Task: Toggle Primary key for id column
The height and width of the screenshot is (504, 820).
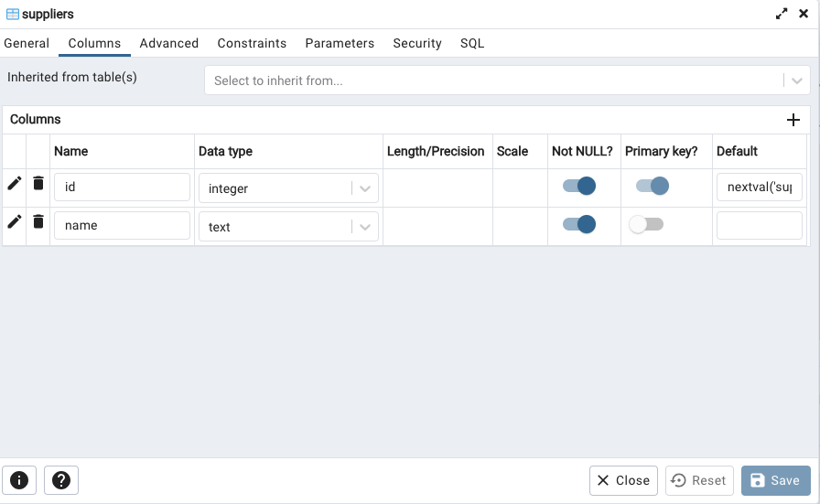Action: point(653,187)
